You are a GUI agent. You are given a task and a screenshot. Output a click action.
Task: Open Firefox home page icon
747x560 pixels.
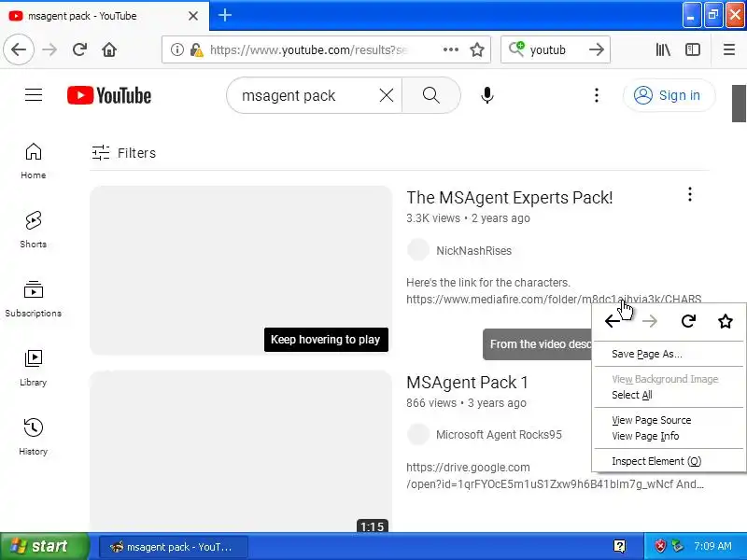(x=109, y=49)
